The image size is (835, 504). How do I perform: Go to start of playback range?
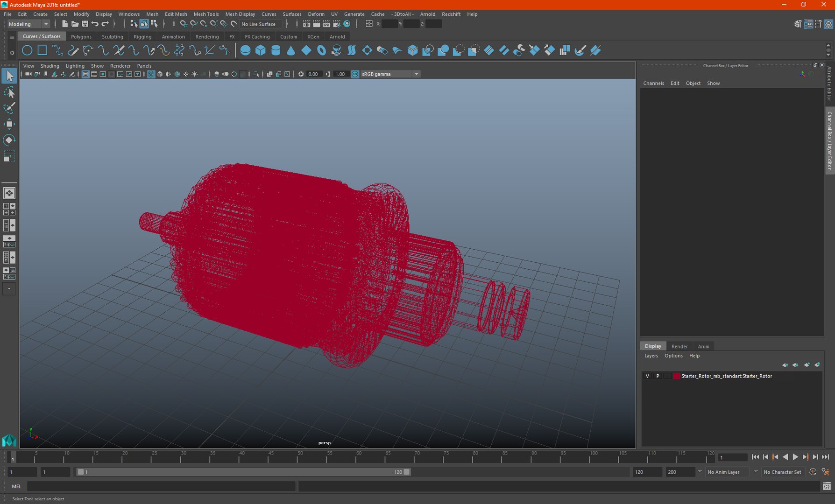tap(755, 457)
